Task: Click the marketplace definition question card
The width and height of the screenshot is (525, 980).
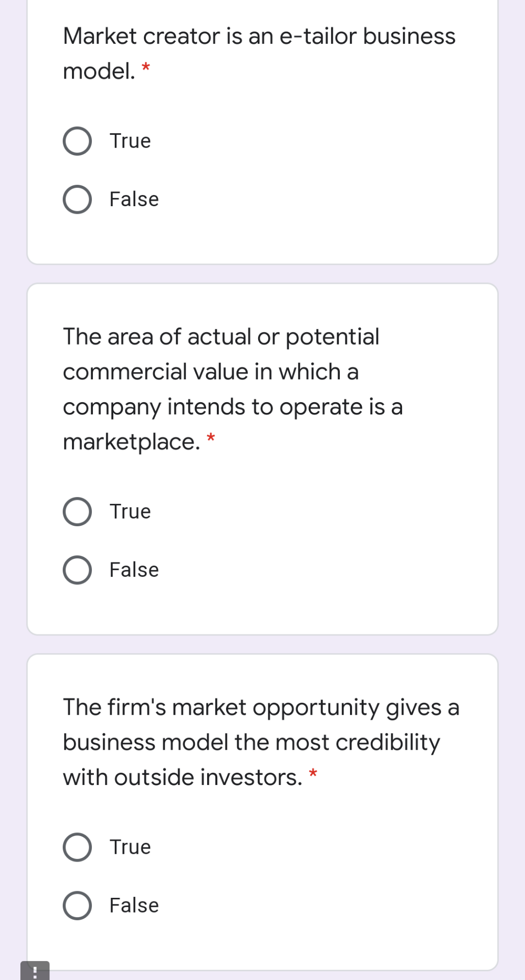Action: coord(263,459)
